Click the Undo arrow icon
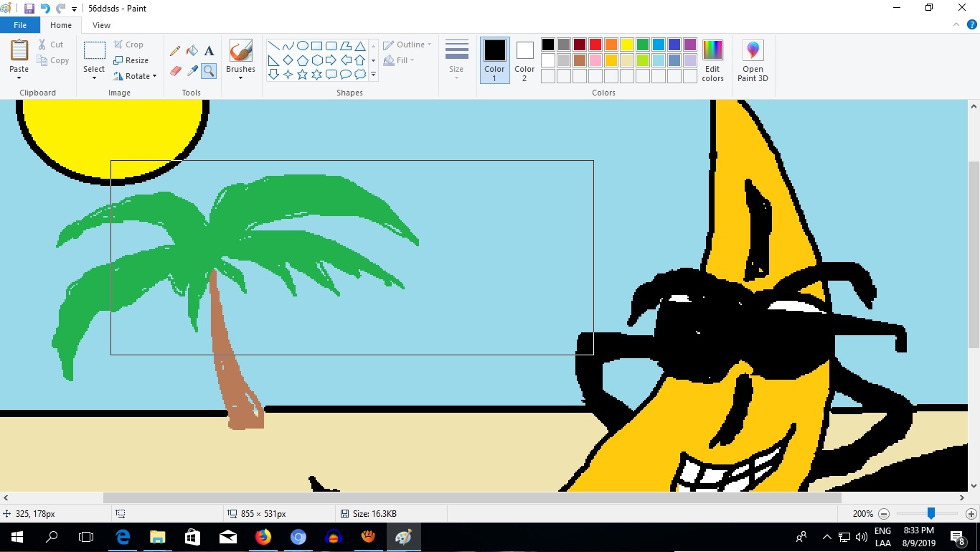Screen dimensions: 980x552 pyautogui.click(x=45, y=9)
